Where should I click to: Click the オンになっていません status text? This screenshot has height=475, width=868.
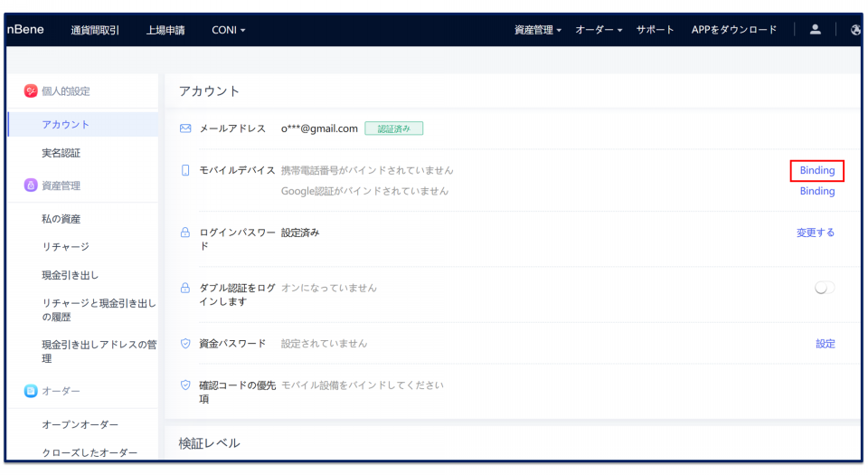point(329,288)
